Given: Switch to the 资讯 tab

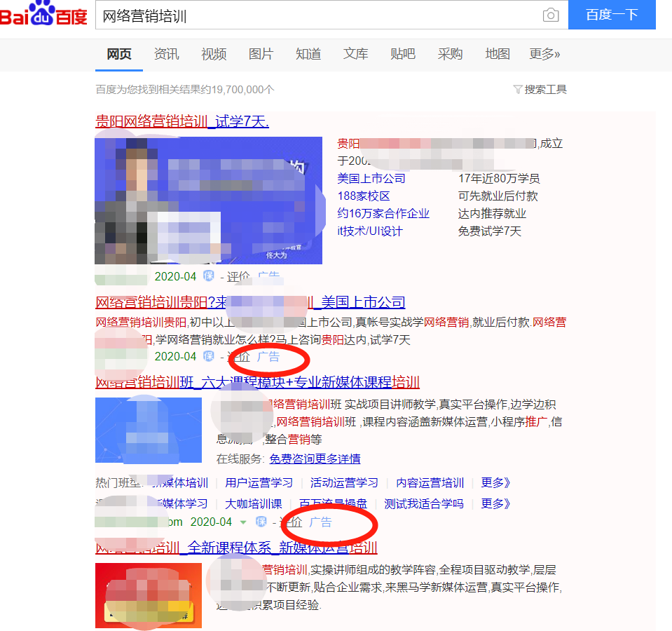Looking at the screenshot, I should pyautogui.click(x=166, y=54).
